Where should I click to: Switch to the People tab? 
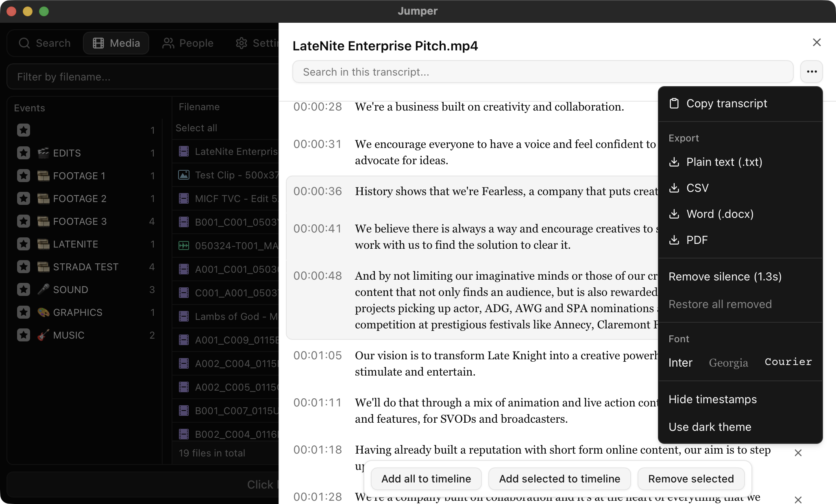pyautogui.click(x=188, y=43)
